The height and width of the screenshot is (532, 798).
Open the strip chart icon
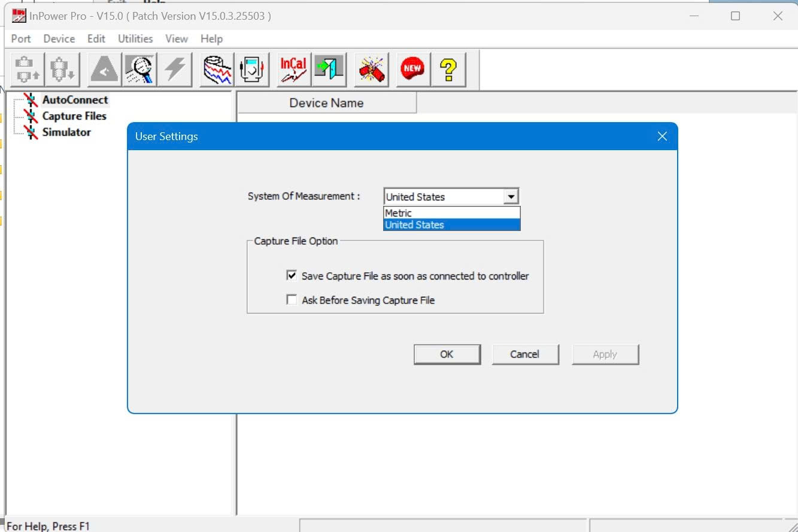click(217, 69)
